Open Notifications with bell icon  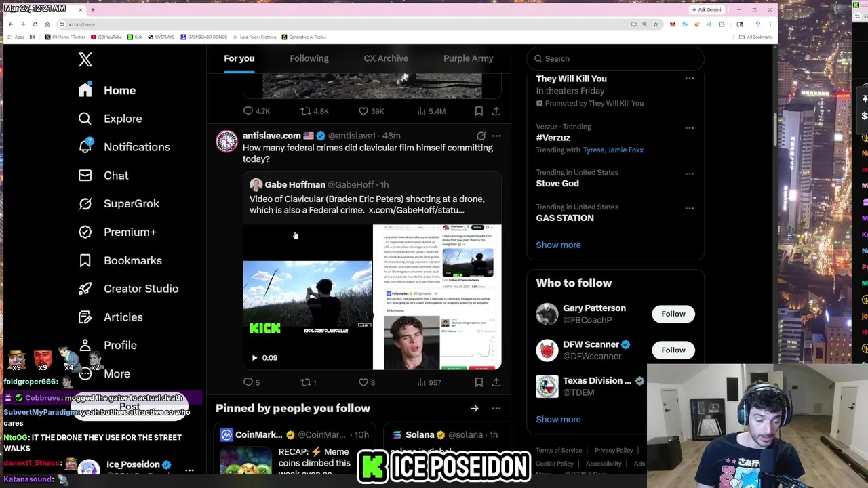tap(124, 147)
